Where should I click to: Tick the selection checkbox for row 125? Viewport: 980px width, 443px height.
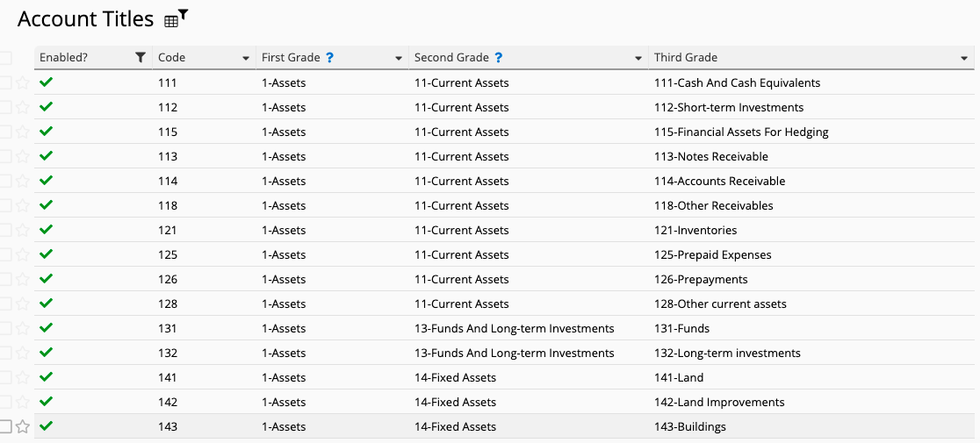tap(5, 254)
